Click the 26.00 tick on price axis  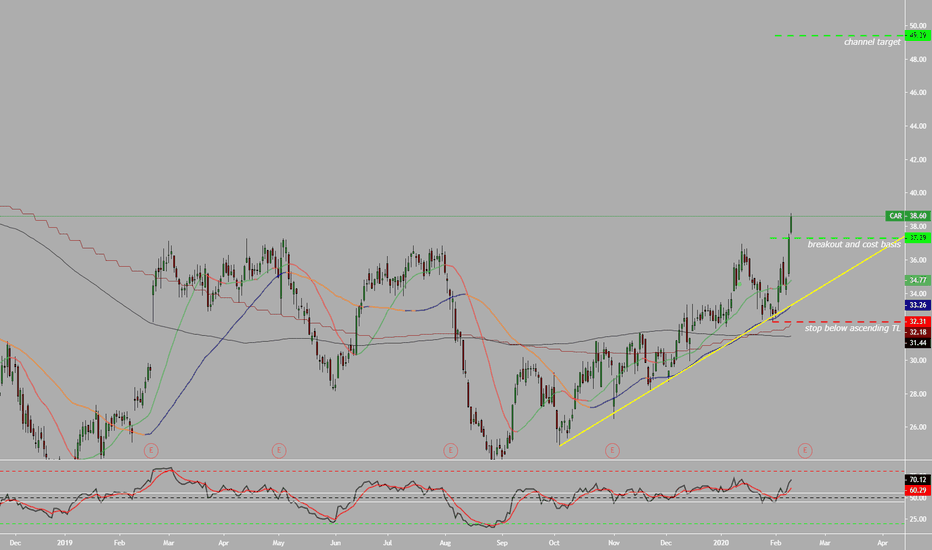tap(917, 428)
